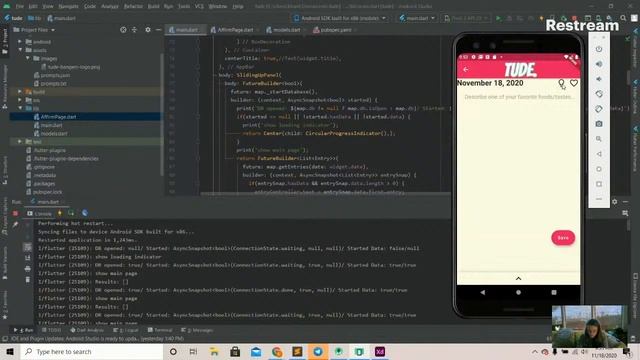Image resolution: width=640 pixels, height=360 pixels.
Task: Click the Windows search box
Action: 92,352
